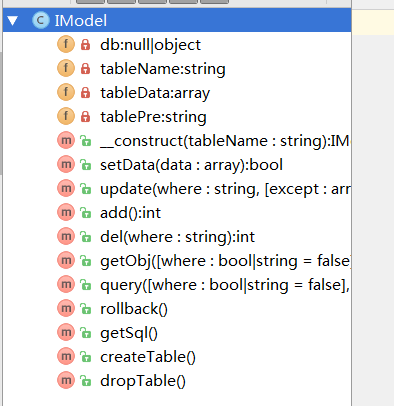
Task: Click the class icon beside IModel
Action: pyautogui.click(x=41, y=21)
